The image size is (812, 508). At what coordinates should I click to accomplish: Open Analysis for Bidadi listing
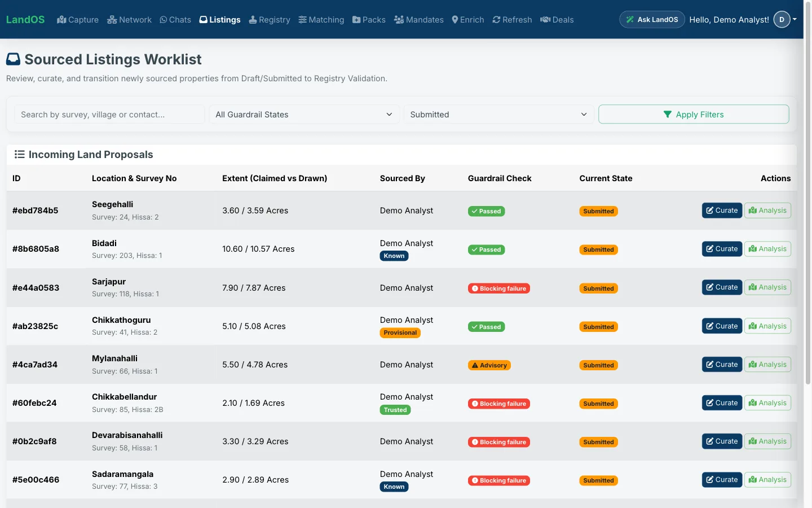point(767,249)
